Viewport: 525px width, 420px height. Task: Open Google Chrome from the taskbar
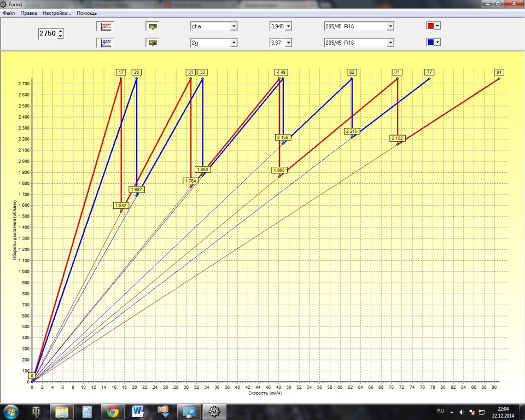(x=113, y=411)
